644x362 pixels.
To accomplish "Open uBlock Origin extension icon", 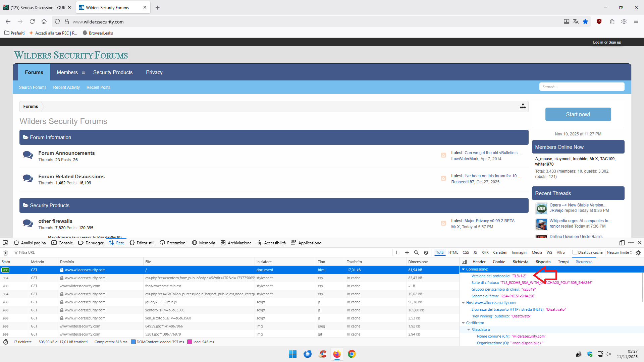I will tap(599, 22).
